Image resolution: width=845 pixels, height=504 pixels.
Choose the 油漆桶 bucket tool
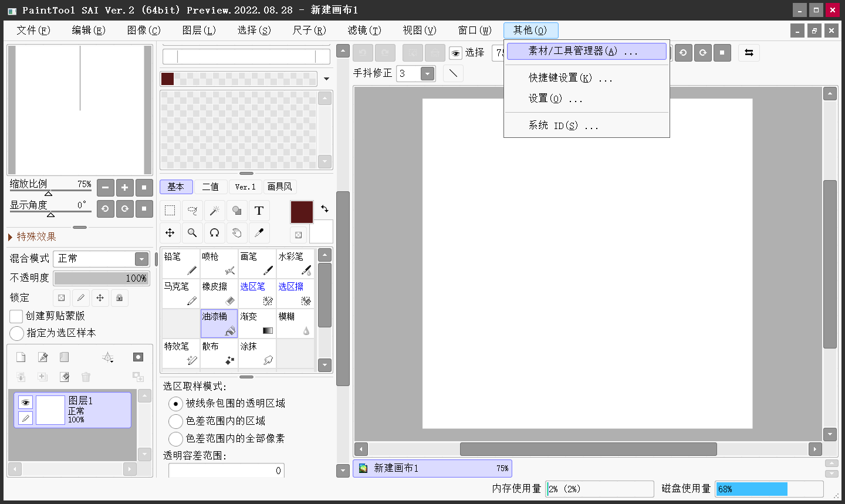(x=219, y=323)
